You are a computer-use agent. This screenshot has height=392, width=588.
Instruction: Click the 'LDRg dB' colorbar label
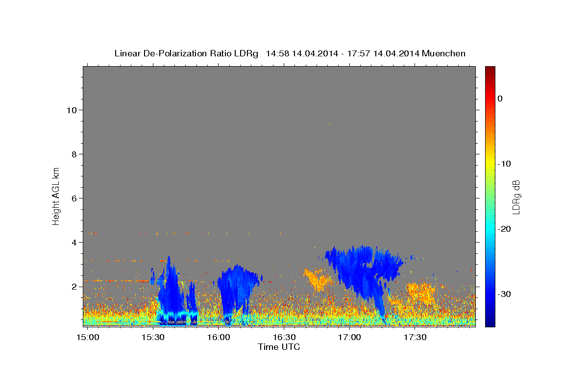coord(515,197)
